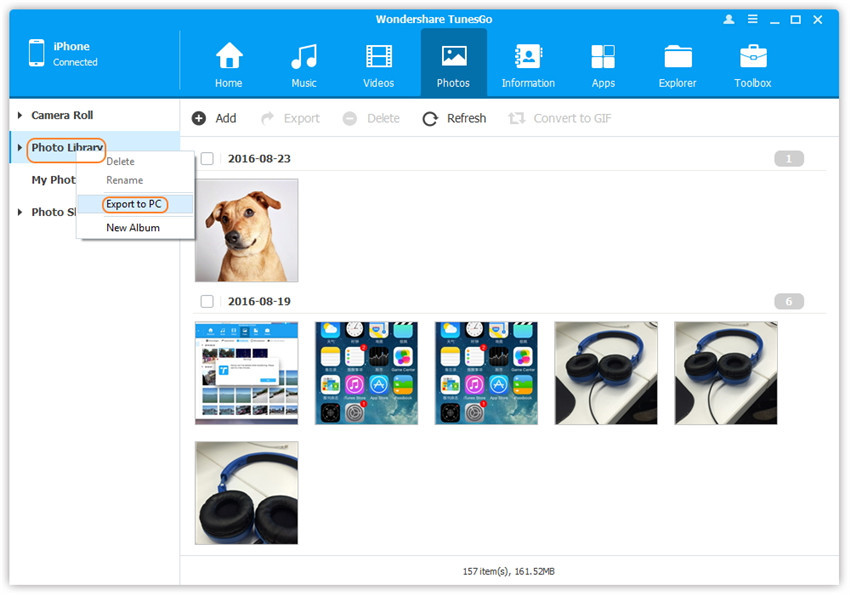Select the dog photo thumbnail
Viewport: 850px width, 595px height.
(x=246, y=230)
